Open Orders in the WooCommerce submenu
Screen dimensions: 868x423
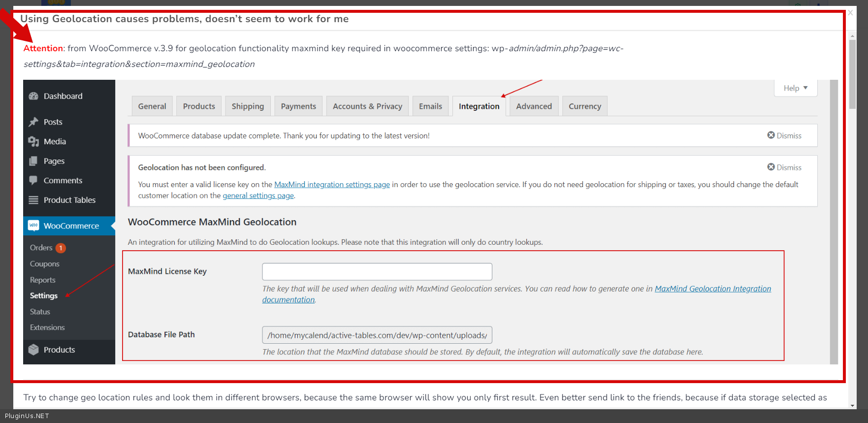pos(41,248)
